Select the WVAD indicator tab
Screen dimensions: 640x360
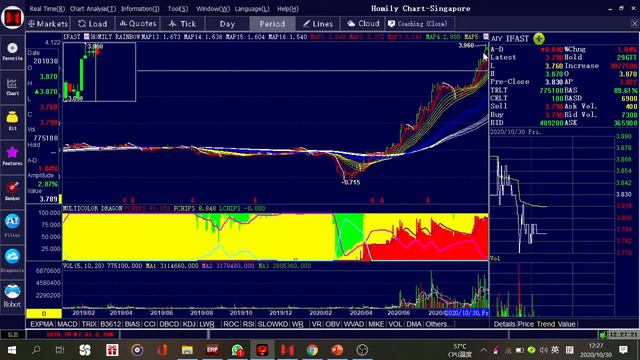pos(353,324)
